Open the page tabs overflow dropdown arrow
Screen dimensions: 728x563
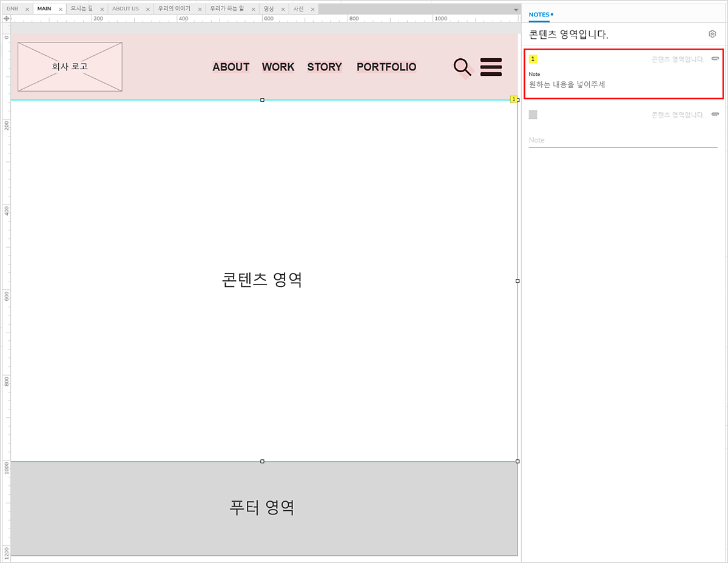pos(516,10)
